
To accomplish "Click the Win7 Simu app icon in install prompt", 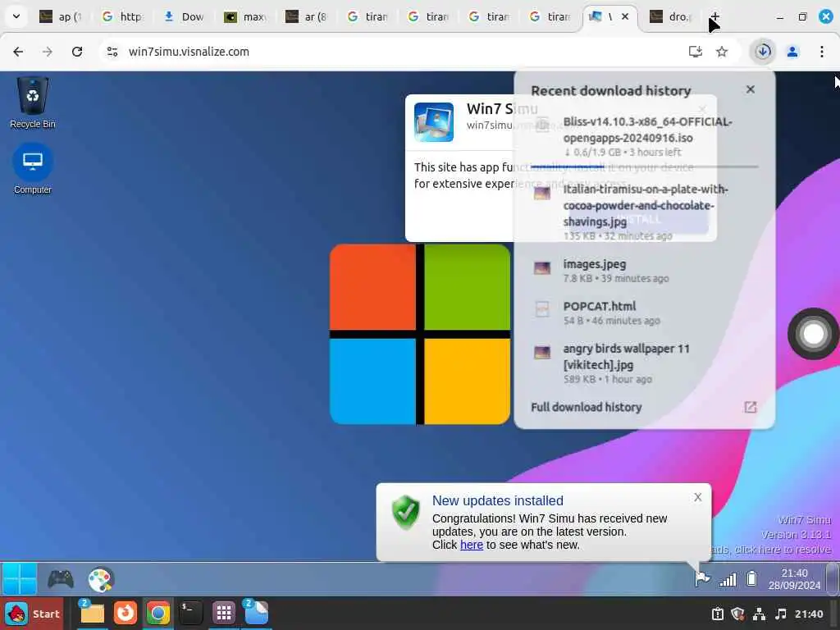I will tap(434, 122).
